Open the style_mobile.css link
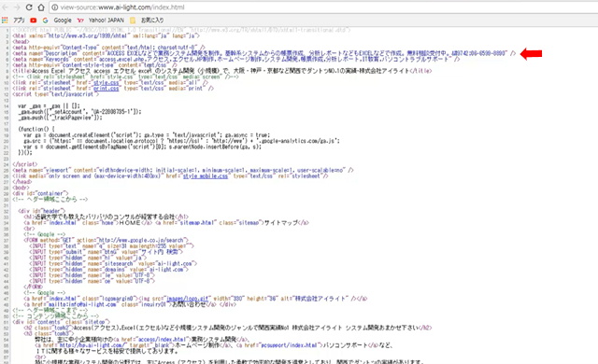The height and width of the screenshot is (364, 598). pos(206,176)
